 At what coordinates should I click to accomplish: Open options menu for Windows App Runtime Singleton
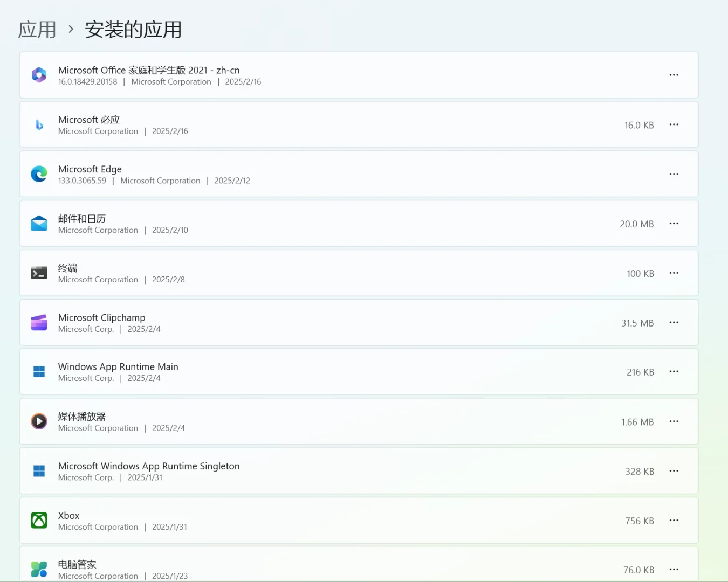click(x=674, y=470)
